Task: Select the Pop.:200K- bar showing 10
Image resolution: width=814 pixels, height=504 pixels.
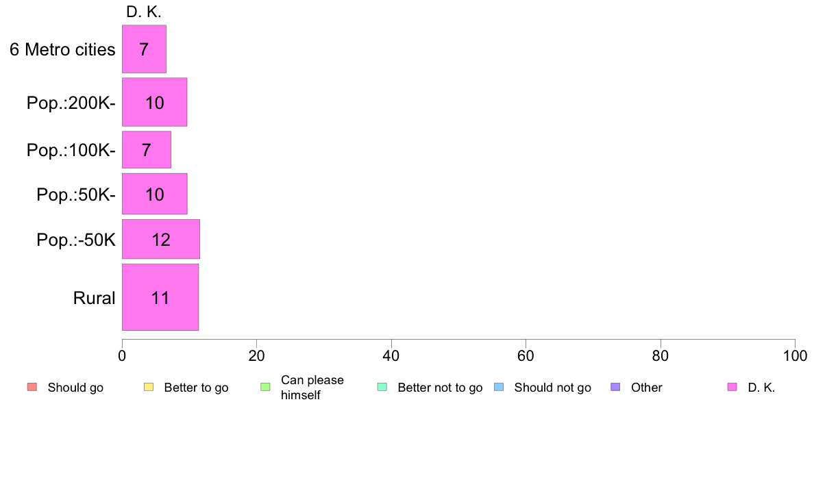Action: coord(155,102)
